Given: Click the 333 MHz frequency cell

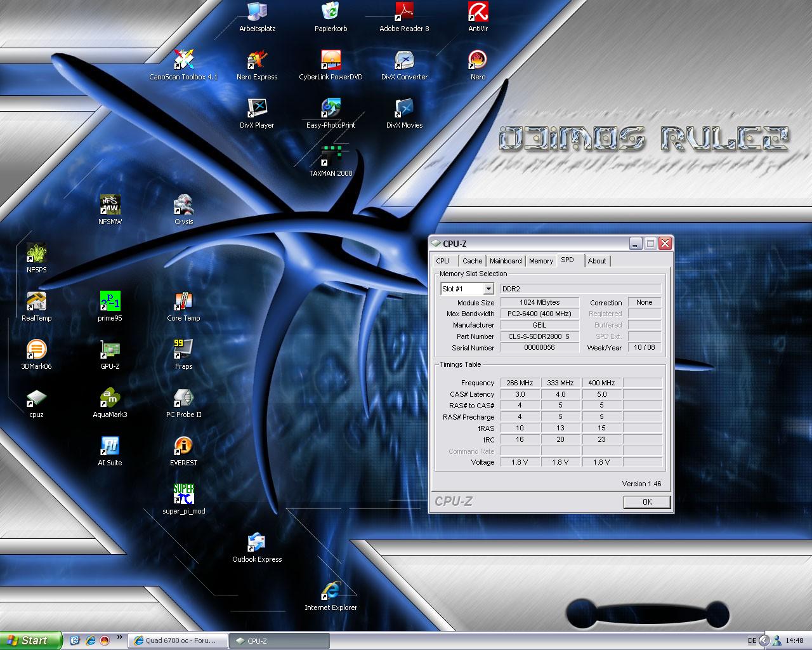Looking at the screenshot, I should tap(560, 383).
